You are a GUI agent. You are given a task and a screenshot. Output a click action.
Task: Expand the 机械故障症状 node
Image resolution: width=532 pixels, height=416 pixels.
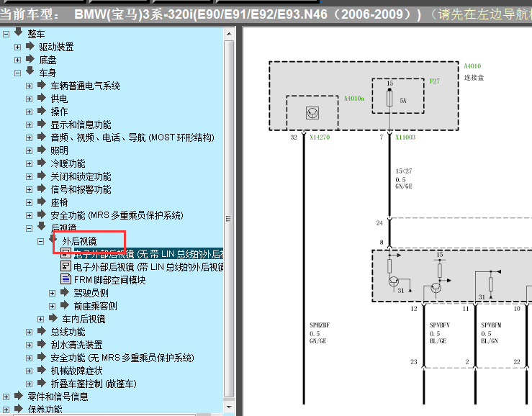click(x=30, y=371)
